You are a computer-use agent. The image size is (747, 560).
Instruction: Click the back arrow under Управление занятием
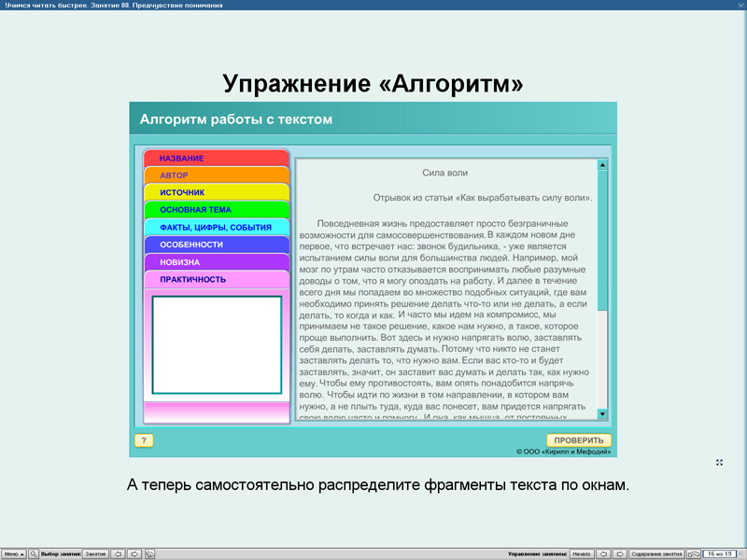604,553
